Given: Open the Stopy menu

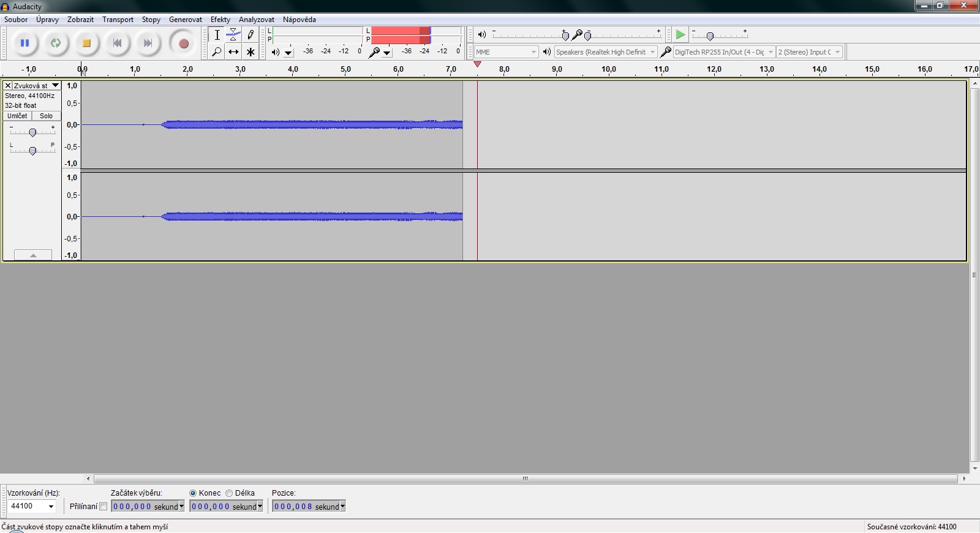Looking at the screenshot, I should click(x=151, y=20).
